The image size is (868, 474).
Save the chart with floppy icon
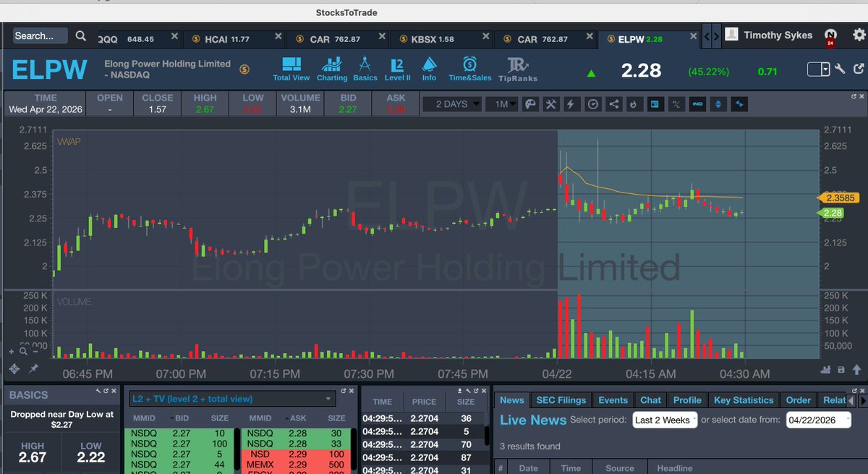point(841,369)
